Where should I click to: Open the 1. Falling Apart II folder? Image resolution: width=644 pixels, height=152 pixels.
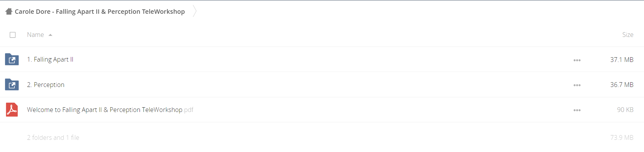click(50, 59)
